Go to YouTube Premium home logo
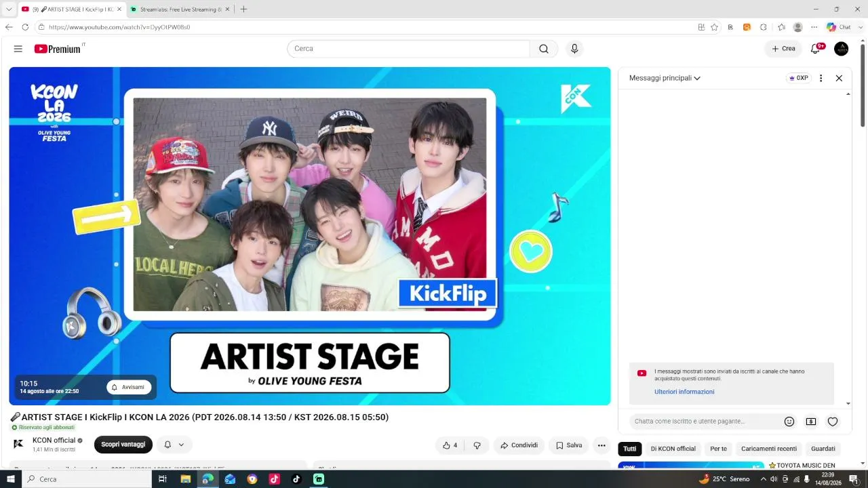Viewport: 868px width, 488px height. (58, 49)
